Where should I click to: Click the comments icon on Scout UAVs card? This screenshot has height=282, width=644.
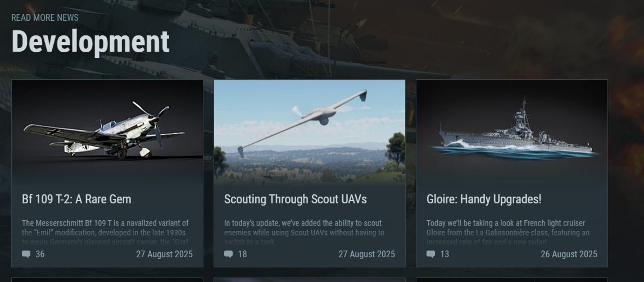(228, 254)
